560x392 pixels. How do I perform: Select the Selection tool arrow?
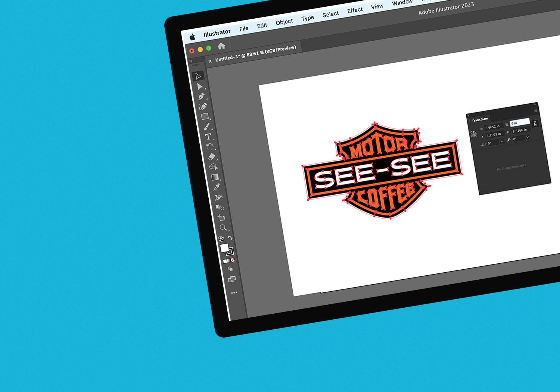(x=198, y=76)
